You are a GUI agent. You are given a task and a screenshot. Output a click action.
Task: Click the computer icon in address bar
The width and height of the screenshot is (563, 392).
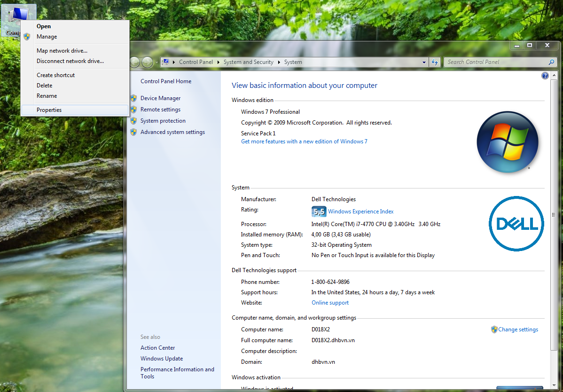tap(165, 62)
